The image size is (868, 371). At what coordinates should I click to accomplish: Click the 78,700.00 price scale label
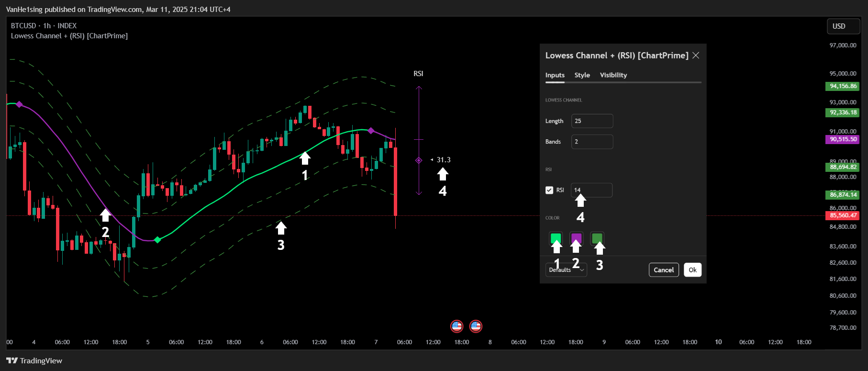(843, 328)
